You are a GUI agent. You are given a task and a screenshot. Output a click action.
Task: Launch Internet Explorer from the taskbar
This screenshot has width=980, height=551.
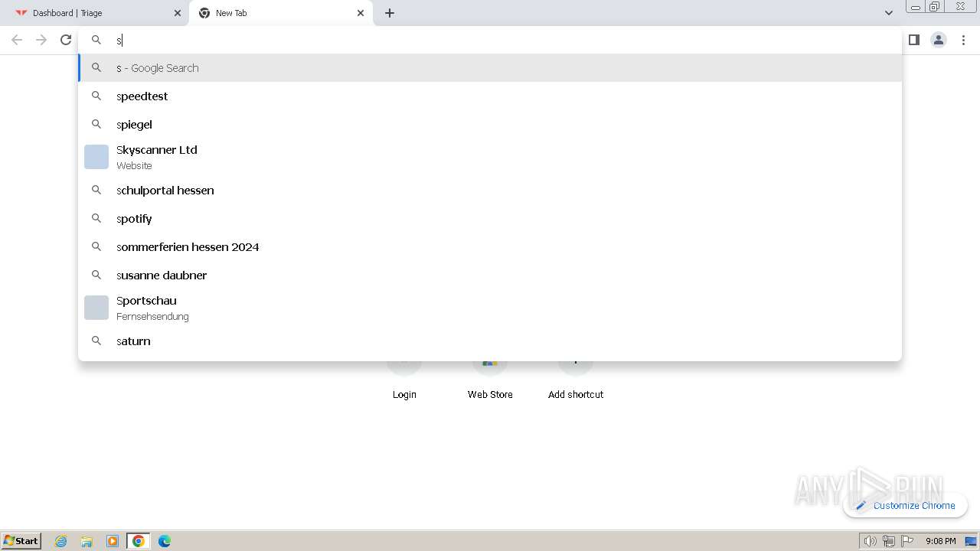(x=61, y=541)
